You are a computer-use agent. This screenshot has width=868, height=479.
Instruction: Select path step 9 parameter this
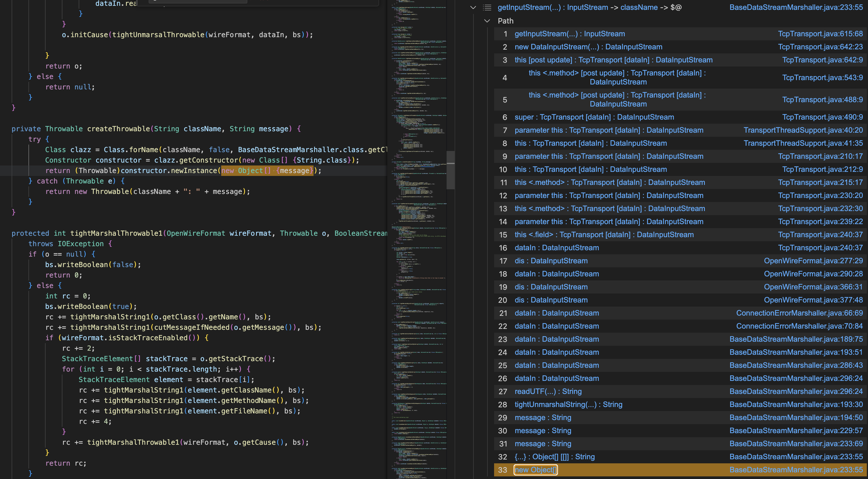609,156
